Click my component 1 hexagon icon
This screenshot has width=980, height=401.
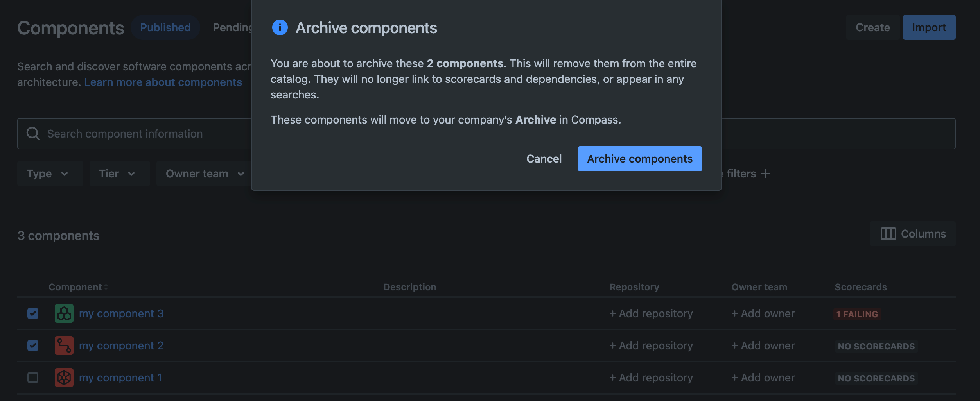[64, 378]
